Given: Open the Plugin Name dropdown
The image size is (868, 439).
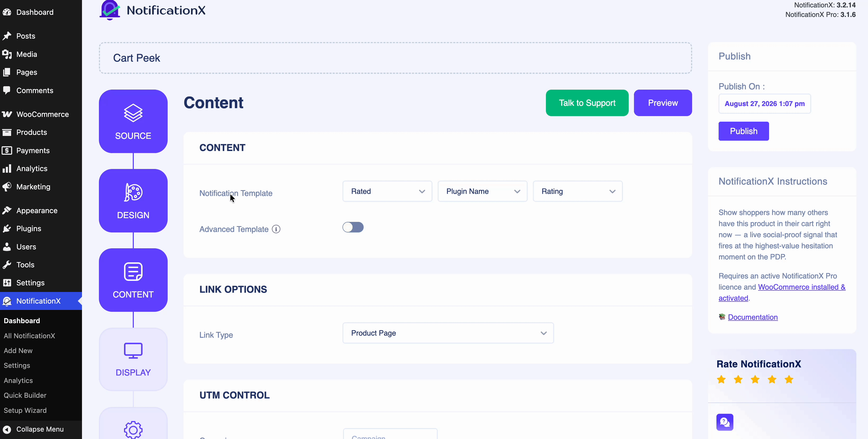Looking at the screenshot, I should pos(482,191).
